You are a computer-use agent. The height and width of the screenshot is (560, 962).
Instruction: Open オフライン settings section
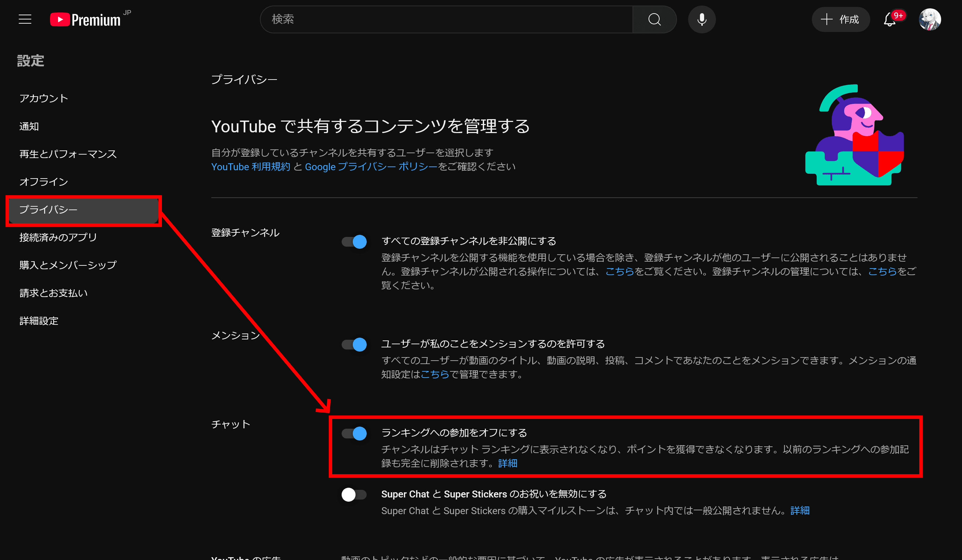(44, 182)
